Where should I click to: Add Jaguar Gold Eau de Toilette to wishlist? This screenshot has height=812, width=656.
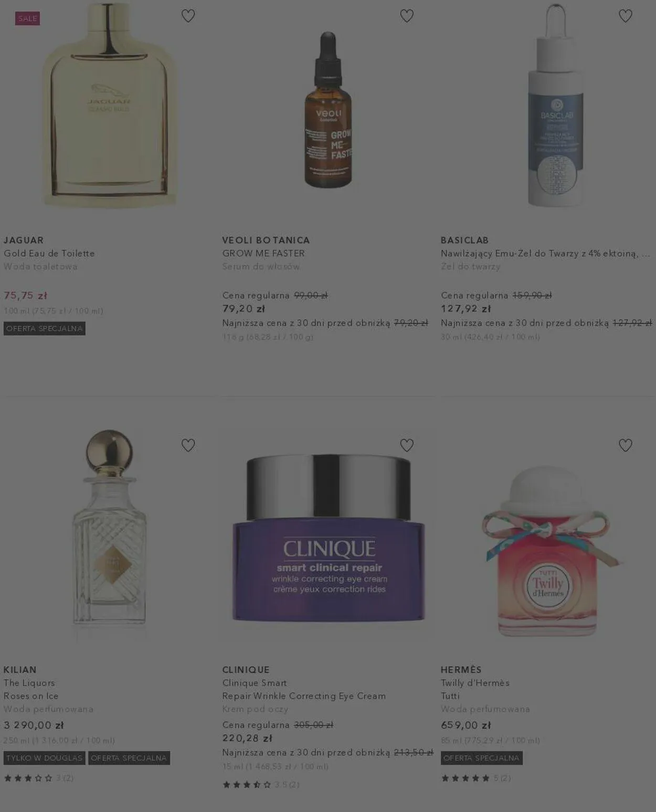coord(188,16)
